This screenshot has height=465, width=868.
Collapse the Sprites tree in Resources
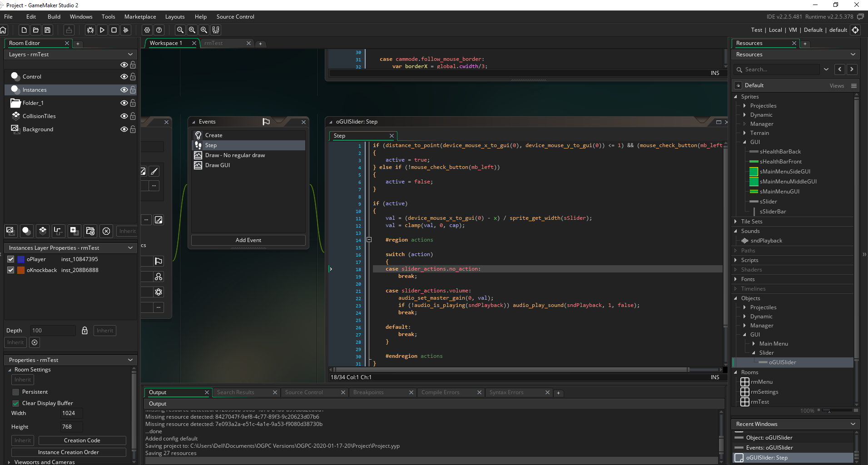coord(736,97)
